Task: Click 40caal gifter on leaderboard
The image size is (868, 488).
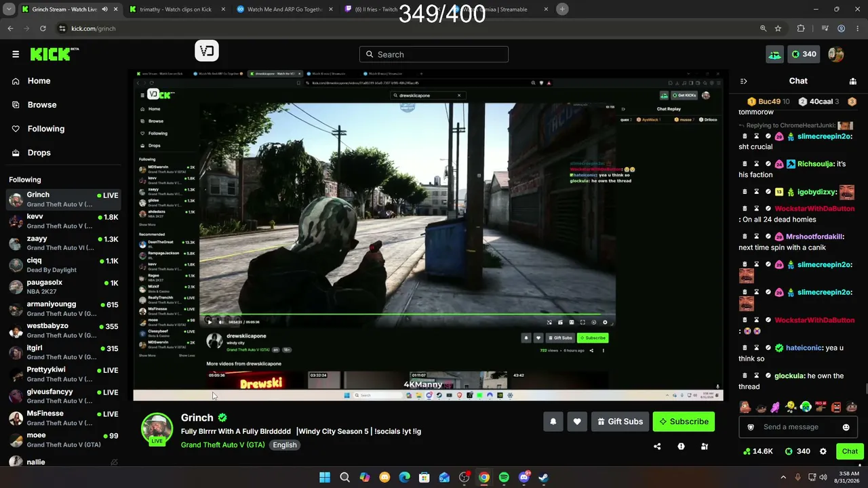Action: click(x=820, y=102)
